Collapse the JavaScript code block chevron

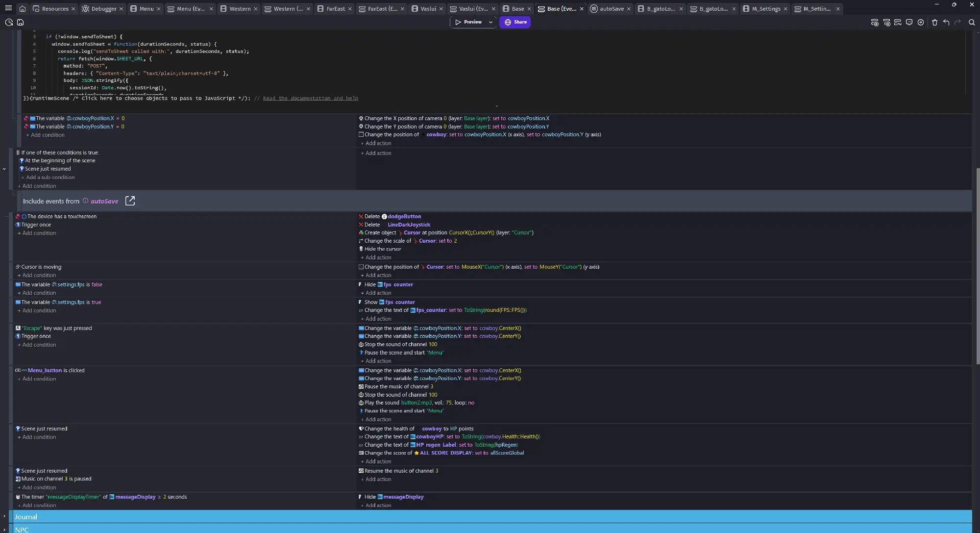(496, 106)
